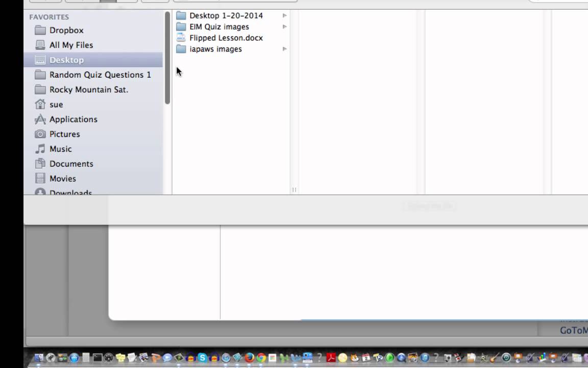Open iTunes blue music note Dock icon
Image resolution: width=588 pixels, height=368 pixels.
[x=425, y=357]
